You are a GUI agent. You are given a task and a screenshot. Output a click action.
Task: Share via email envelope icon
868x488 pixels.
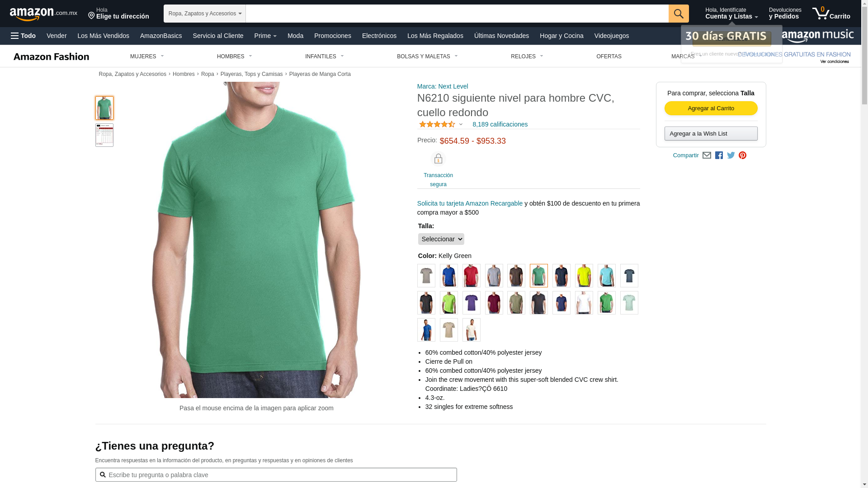click(707, 155)
